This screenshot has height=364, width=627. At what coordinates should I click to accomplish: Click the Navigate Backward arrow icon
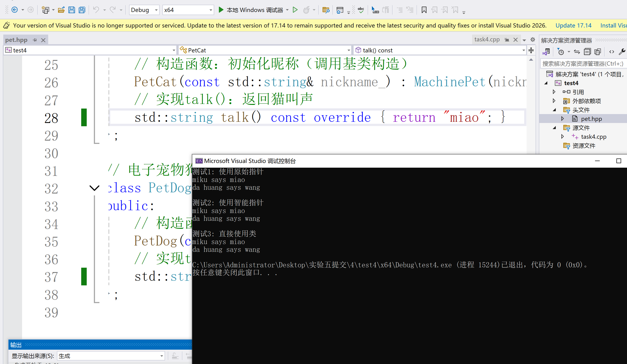[x=15, y=10]
